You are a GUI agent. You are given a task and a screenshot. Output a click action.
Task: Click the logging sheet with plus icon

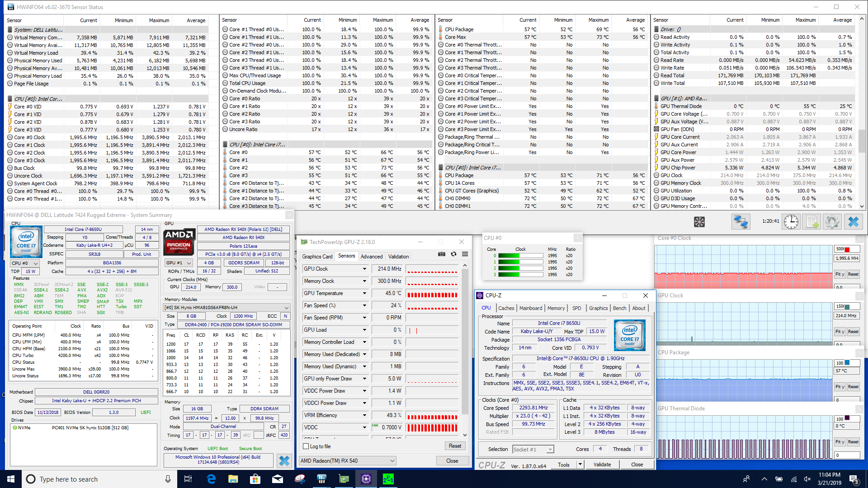pos(812,222)
